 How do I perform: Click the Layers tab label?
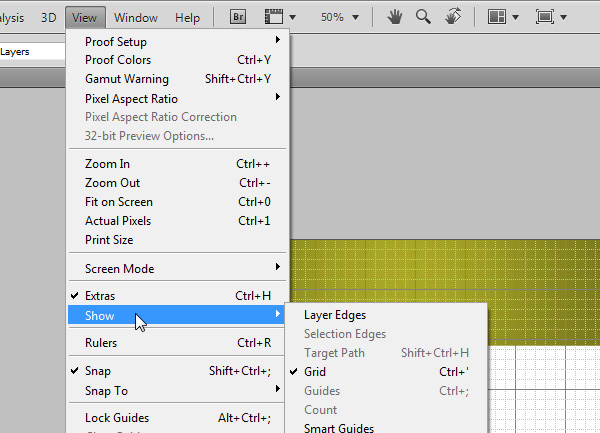click(x=15, y=52)
